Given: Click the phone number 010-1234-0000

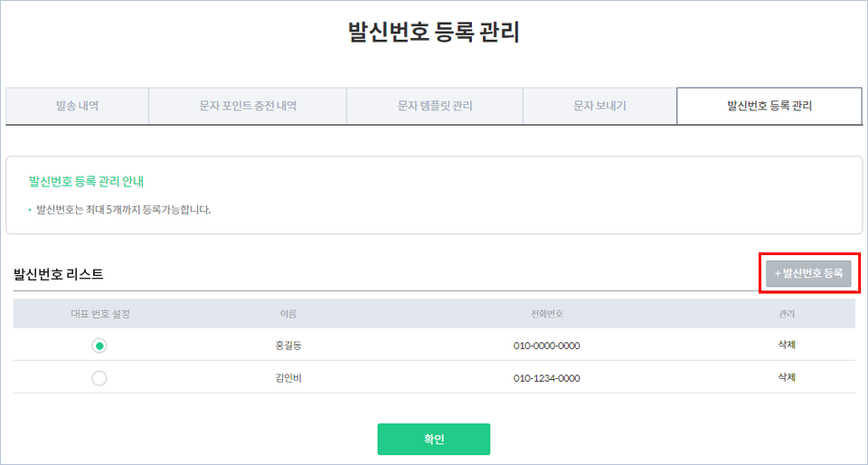Looking at the screenshot, I should 546,379.
